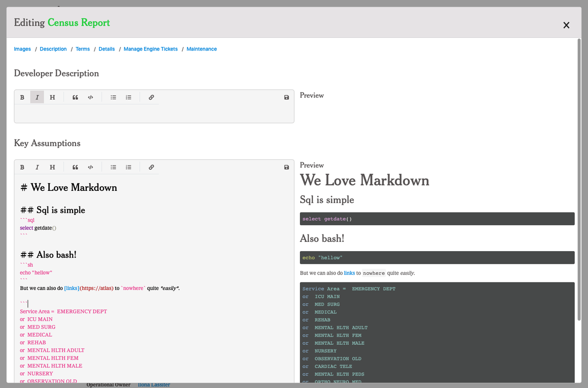Click inside the Developer Description text area
This screenshot has height=388, width=588.
(154, 113)
